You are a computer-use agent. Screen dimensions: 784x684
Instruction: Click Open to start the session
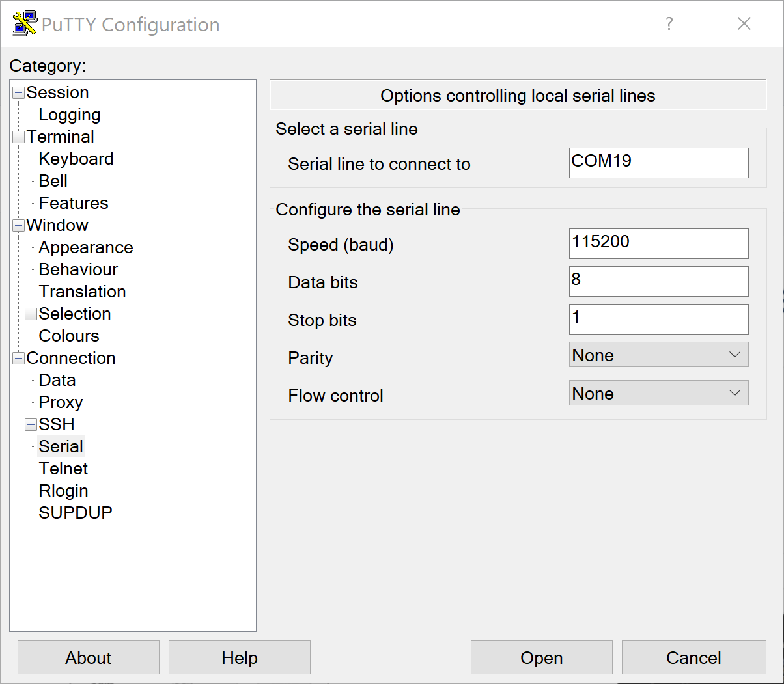[542, 657]
